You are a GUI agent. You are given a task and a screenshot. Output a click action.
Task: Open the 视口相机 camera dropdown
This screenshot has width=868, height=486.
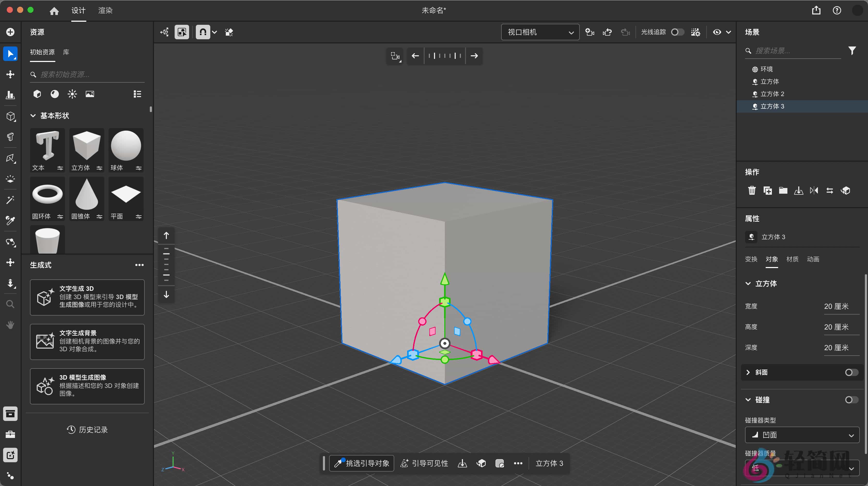(x=540, y=32)
